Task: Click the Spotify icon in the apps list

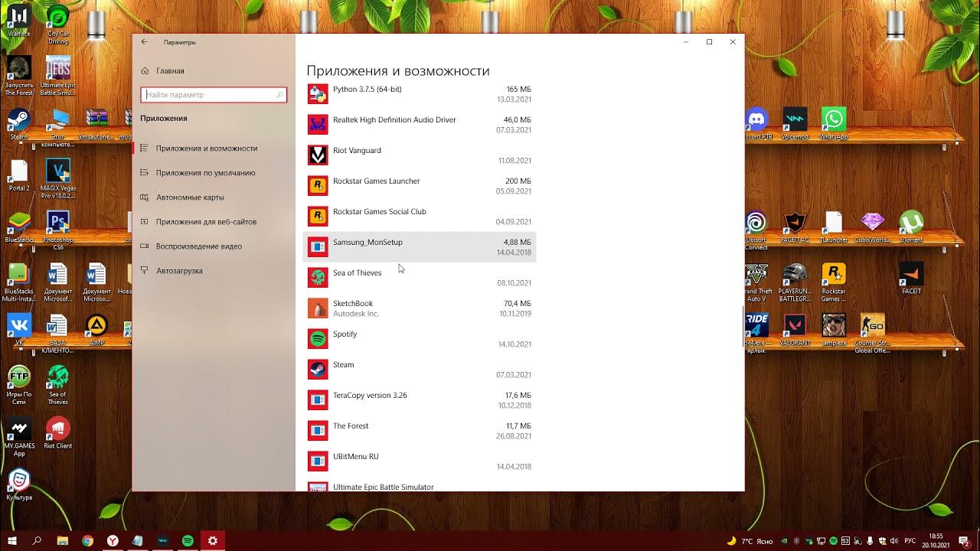Action: pos(318,338)
